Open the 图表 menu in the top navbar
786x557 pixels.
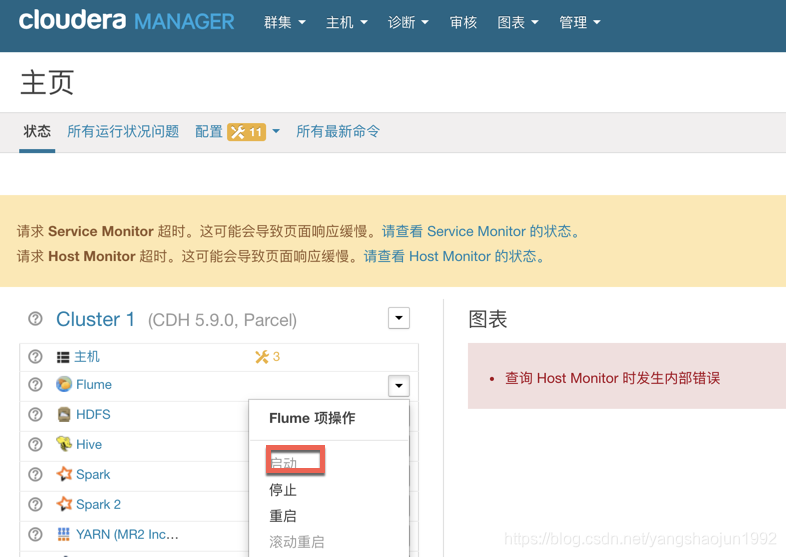[518, 22]
